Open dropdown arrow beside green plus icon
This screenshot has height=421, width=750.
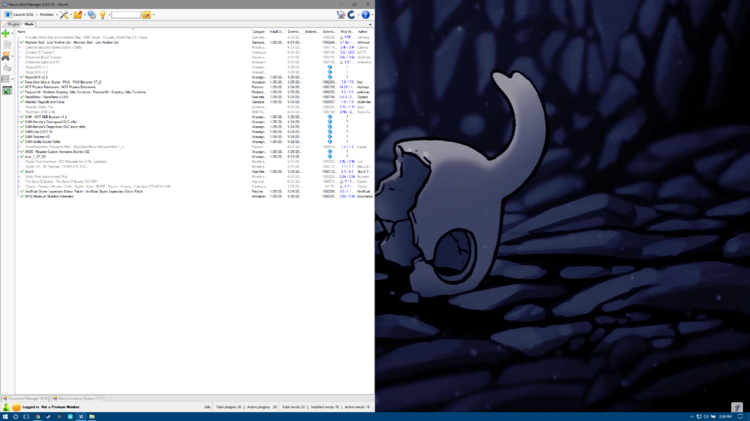pyautogui.click(x=12, y=33)
